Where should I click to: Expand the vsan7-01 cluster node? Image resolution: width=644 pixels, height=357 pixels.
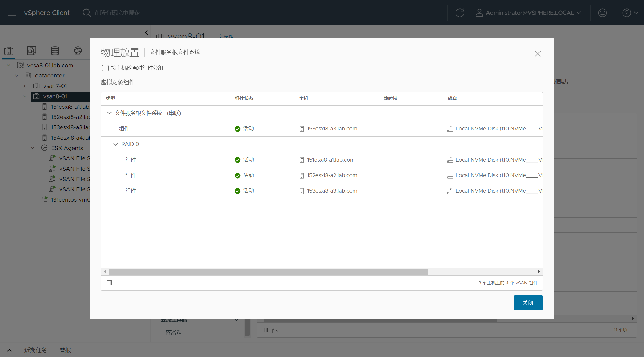24,86
